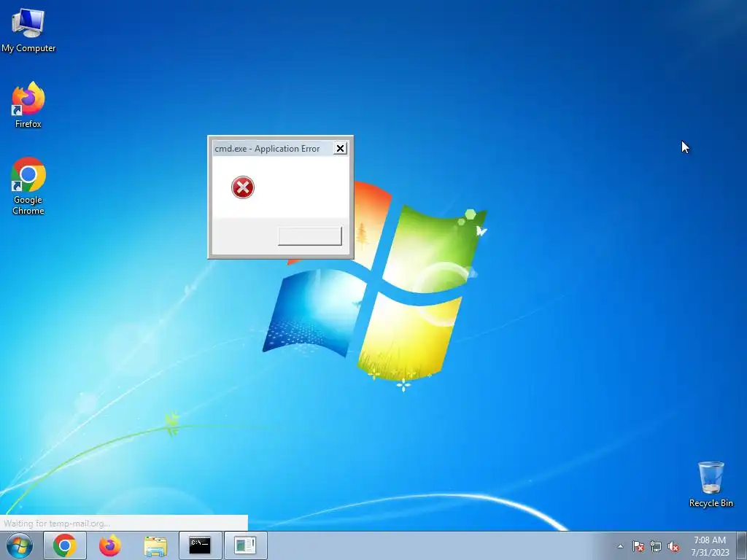Click the blank button in error dialog
This screenshot has width=747, height=560.
point(309,236)
